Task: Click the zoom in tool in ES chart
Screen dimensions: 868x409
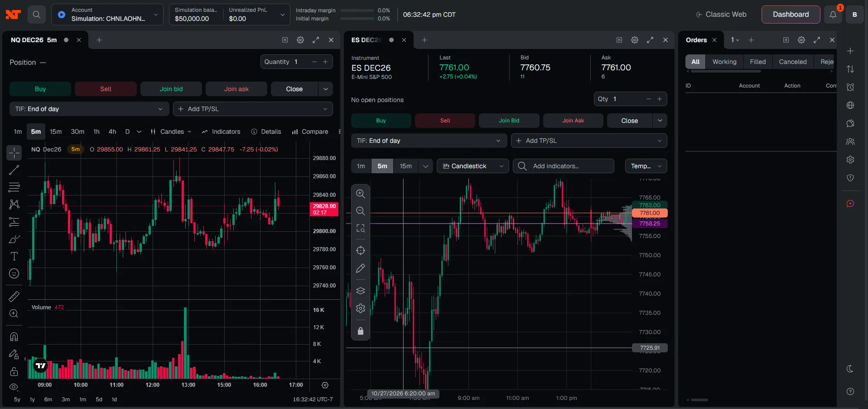Action: [x=361, y=194]
